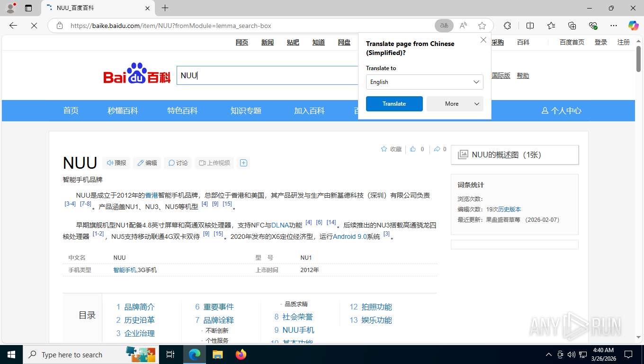Click thumbs-up like icon
Viewport: 644px width, 364px height.
[413, 149]
